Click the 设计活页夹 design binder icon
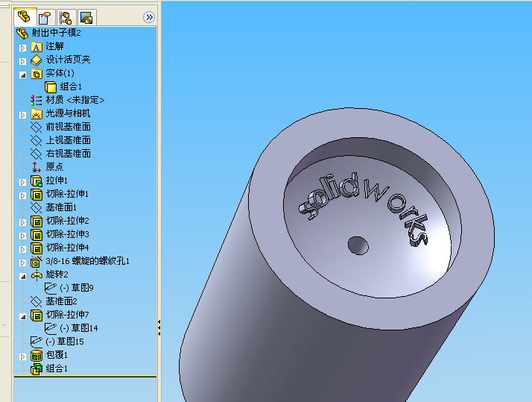 pos(37,60)
